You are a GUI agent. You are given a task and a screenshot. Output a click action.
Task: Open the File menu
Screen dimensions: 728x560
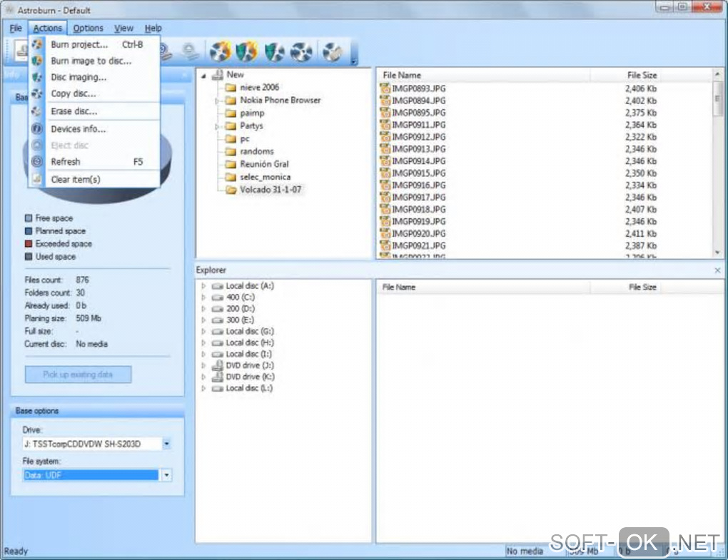(16, 29)
